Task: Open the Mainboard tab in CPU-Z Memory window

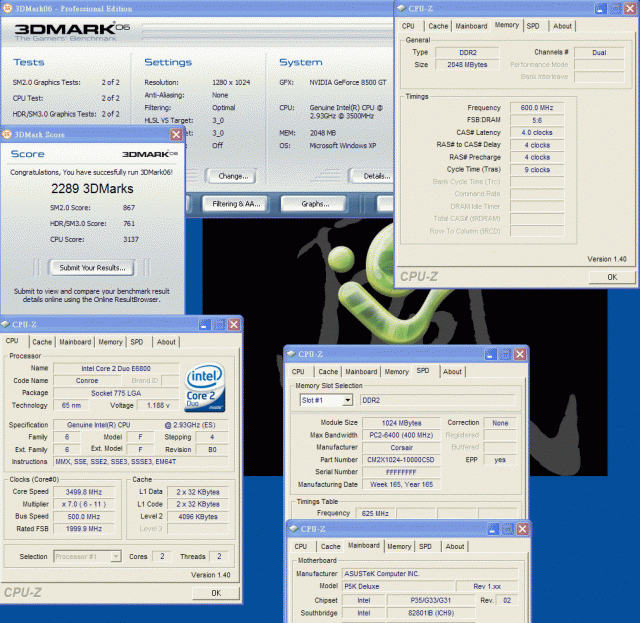Action: click(471, 26)
